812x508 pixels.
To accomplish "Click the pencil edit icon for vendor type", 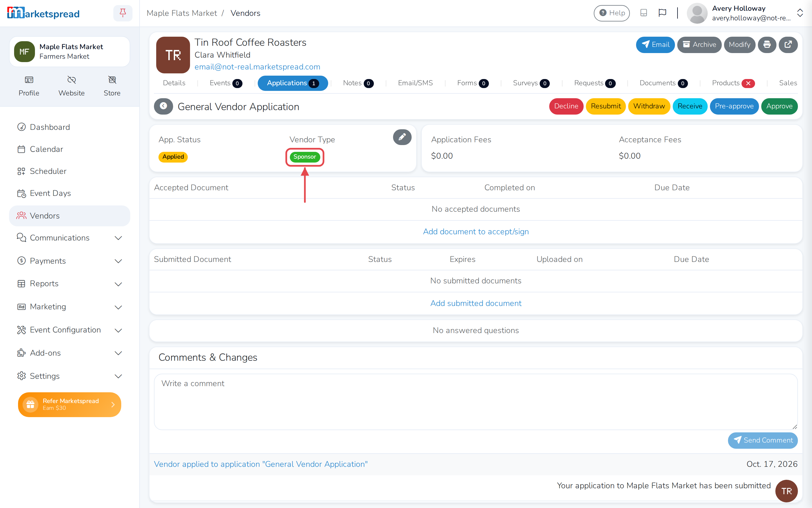I will pyautogui.click(x=402, y=137).
